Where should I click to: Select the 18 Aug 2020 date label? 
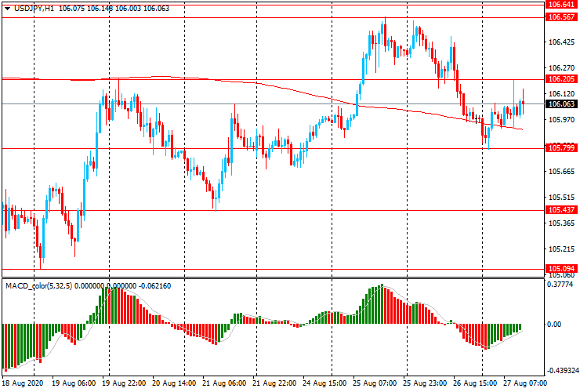click(x=23, y=383)
